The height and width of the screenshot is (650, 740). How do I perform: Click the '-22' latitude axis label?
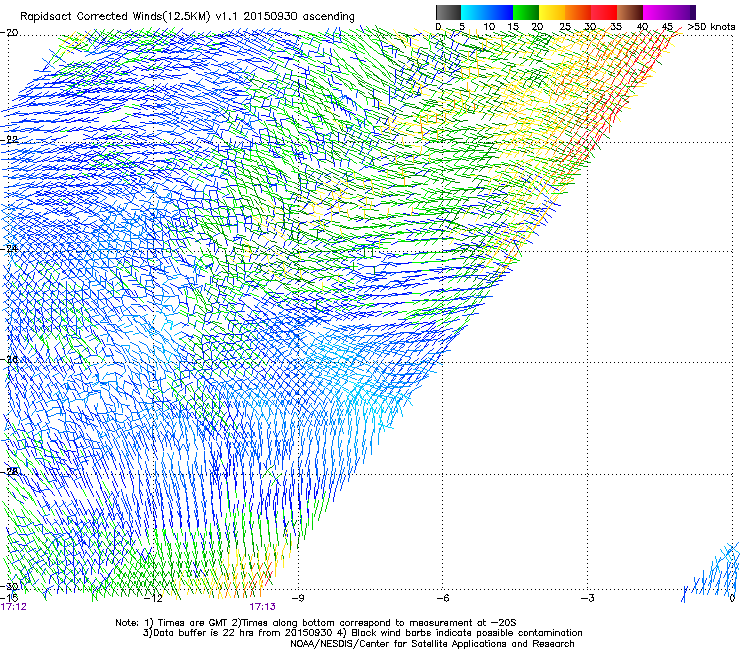(9, 139)
